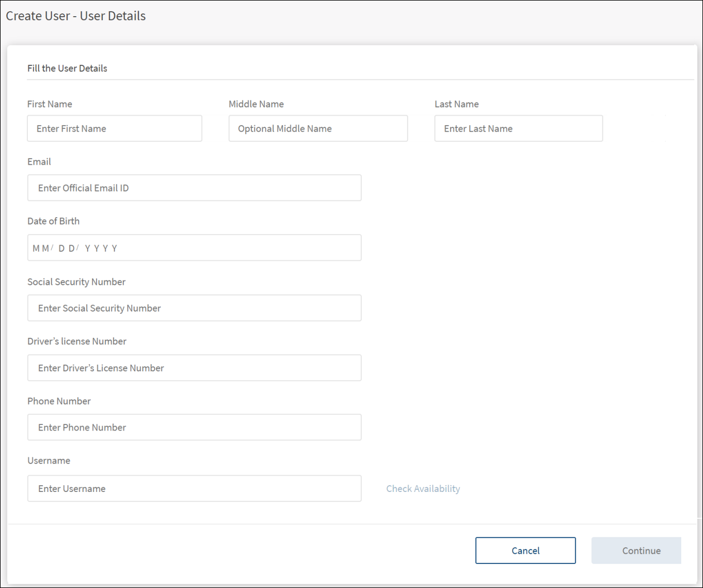This screenshot has width=703, height=588.
Task: Click the Username label text
Action: click(x=49, y=461)
